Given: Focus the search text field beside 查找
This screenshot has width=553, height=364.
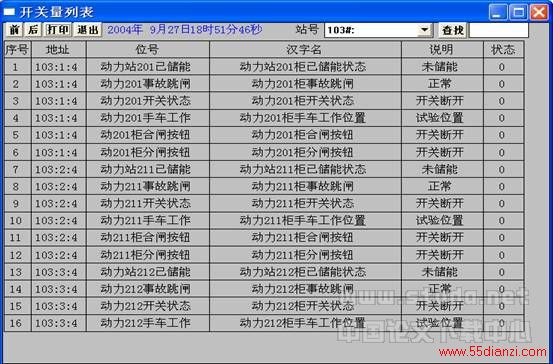Looking at the screenshot, I should click(x=499, y=30).
